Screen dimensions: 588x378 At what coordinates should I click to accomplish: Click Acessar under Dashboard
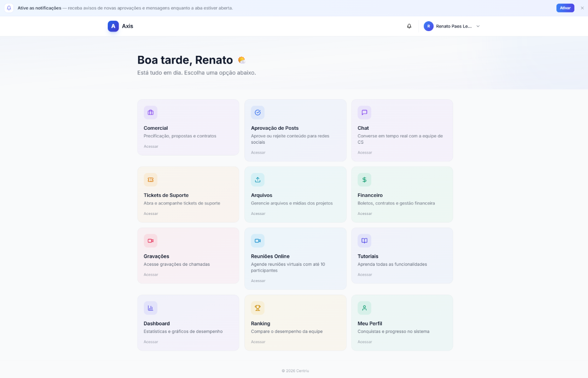[x=151, y=342]
